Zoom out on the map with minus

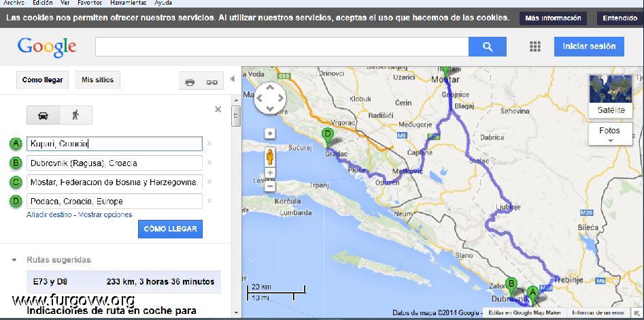click(270, 187)
